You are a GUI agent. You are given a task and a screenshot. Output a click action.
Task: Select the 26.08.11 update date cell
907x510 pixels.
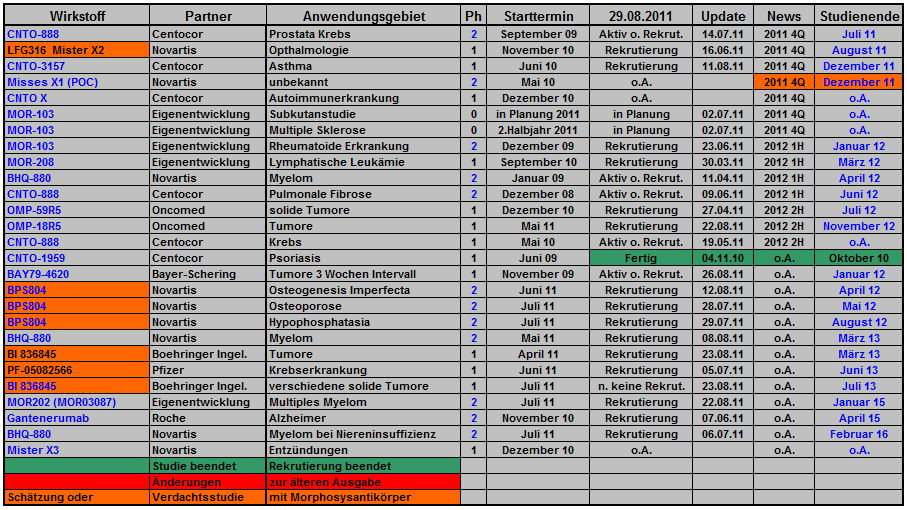(723, 275)
